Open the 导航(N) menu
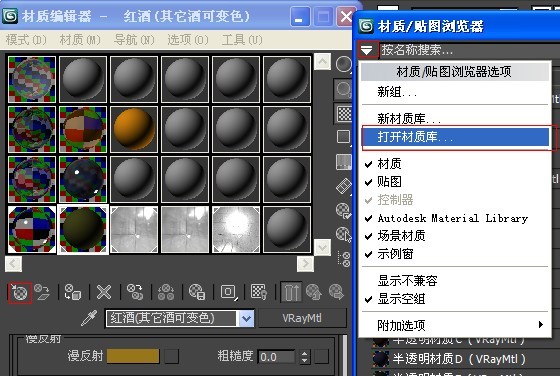This screenshot has height=376, width=560. pos(134,40)
